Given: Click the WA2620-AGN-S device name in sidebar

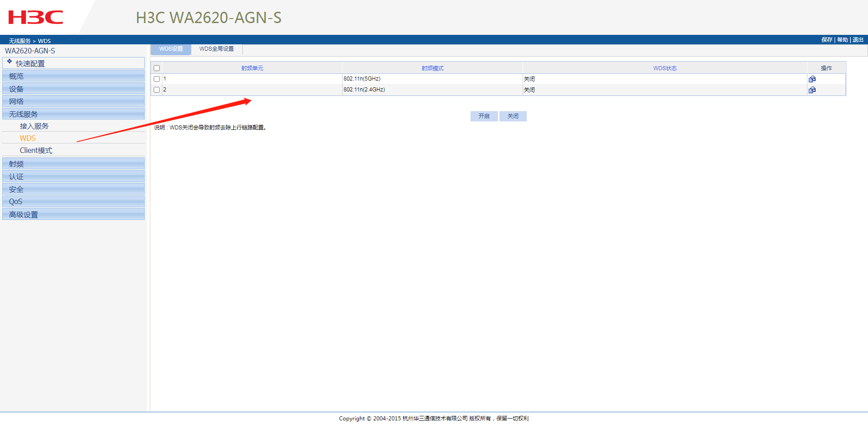Looking at the screenshot, I should 30,51.
